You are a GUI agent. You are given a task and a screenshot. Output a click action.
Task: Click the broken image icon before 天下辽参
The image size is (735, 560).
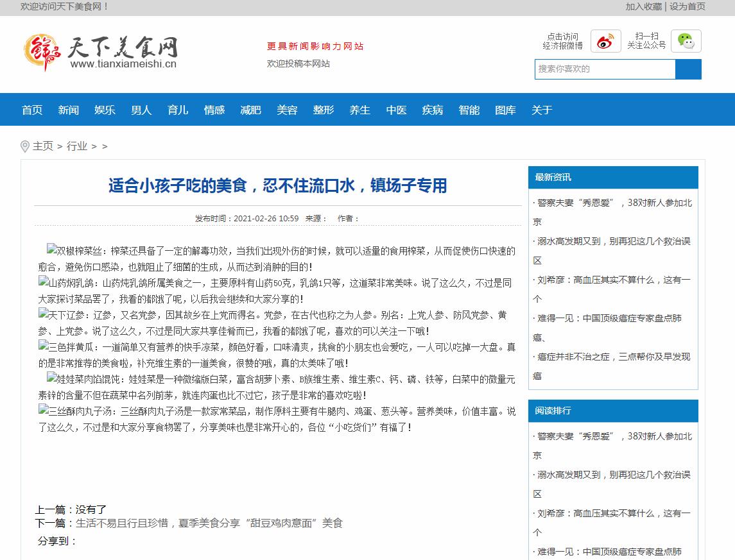[43, 314]
